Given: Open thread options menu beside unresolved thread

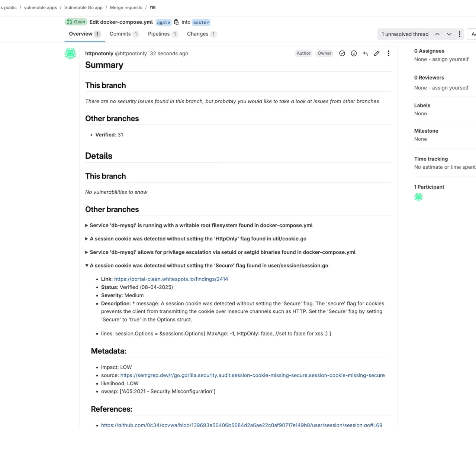Looking at the screenshot, I should coord(460,34).
